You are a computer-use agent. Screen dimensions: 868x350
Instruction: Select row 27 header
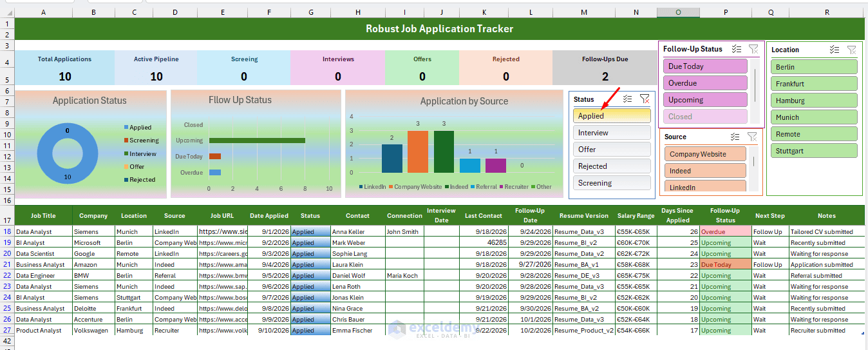click(7, 330)
